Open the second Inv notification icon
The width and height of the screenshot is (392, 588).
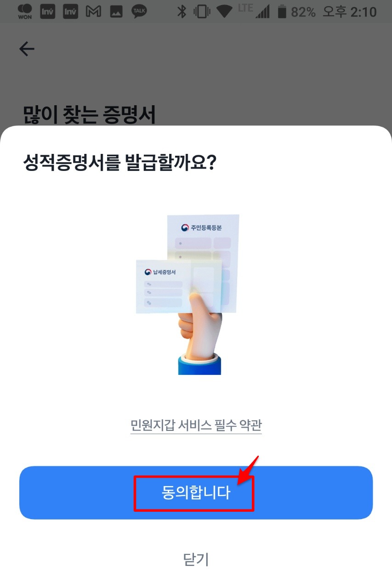(x=70, y=11)
